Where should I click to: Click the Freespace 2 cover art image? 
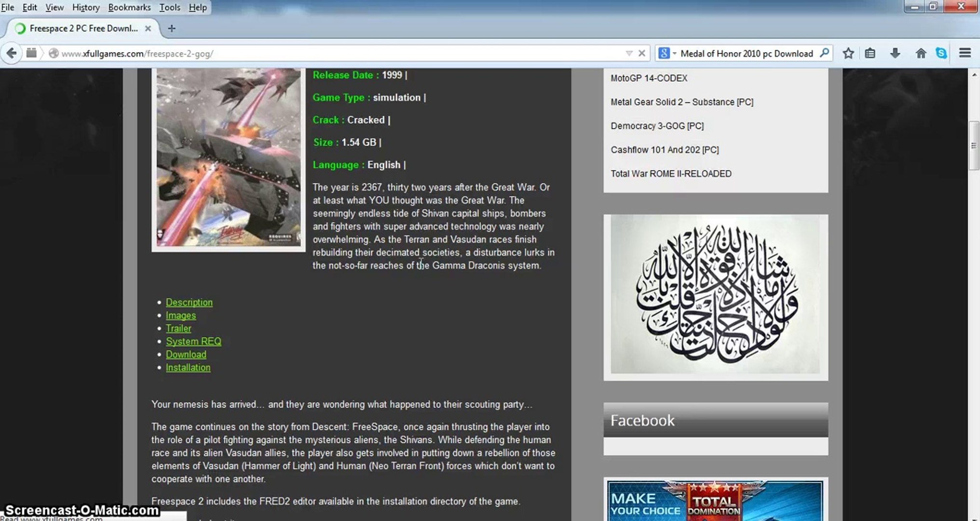point(229,158)
